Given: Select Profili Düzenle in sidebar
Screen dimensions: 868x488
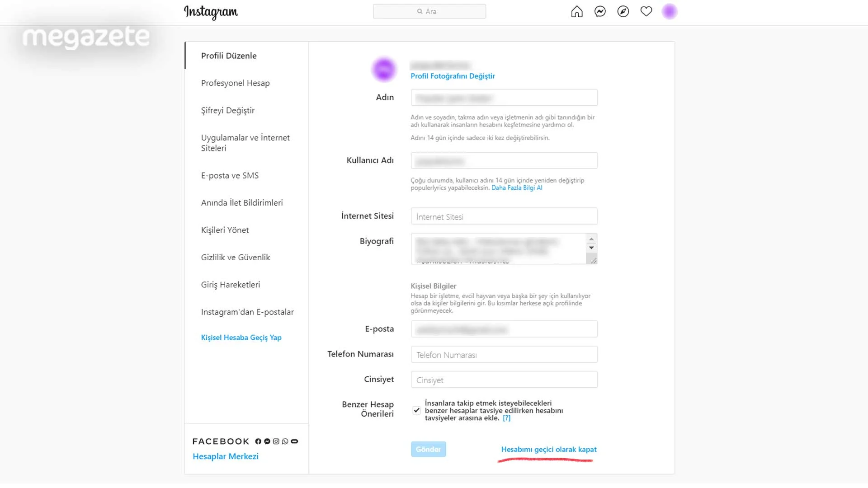Looking at the screenshot, I should (x=229, y=56).
